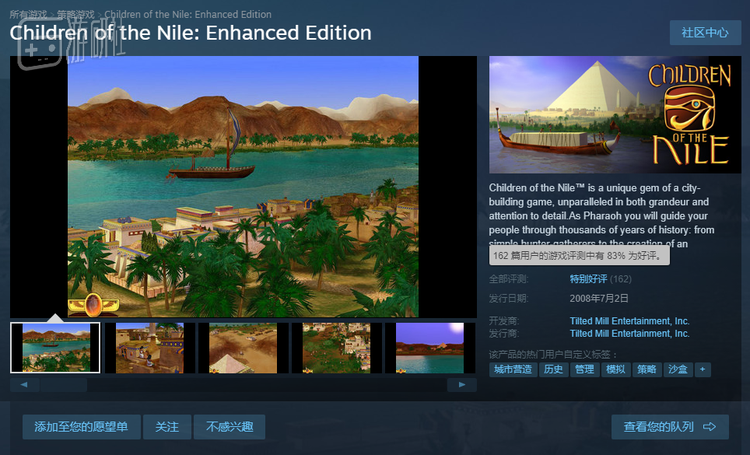Click the plus icon to add a tag
Screen dimensions: 750x455
703,369
